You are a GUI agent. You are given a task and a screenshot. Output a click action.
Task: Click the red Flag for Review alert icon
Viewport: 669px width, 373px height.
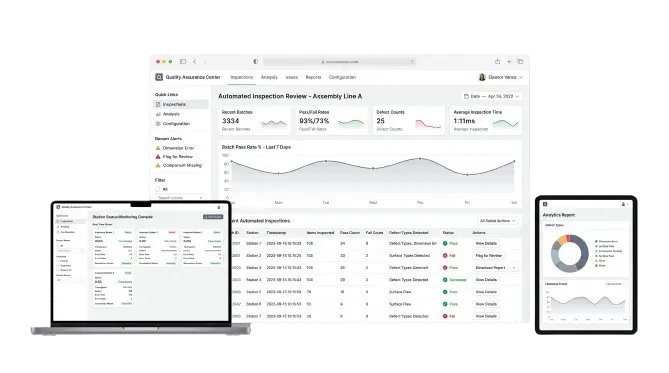158,157
